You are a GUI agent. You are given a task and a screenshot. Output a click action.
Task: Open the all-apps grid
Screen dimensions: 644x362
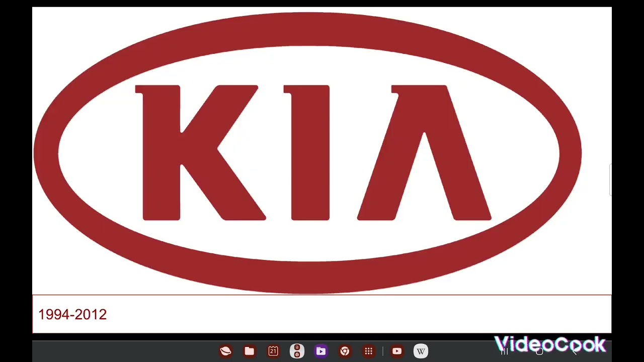point(369,351)
